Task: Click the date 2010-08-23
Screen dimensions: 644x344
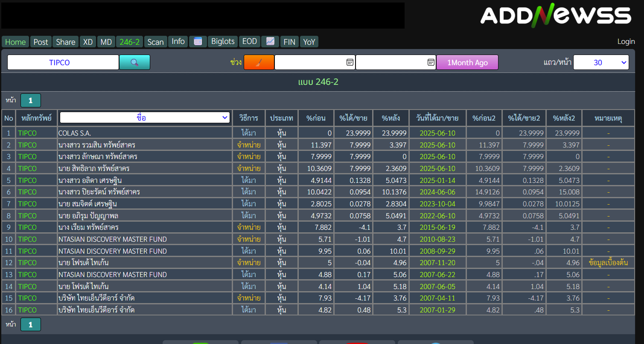Action: point(437,239)
